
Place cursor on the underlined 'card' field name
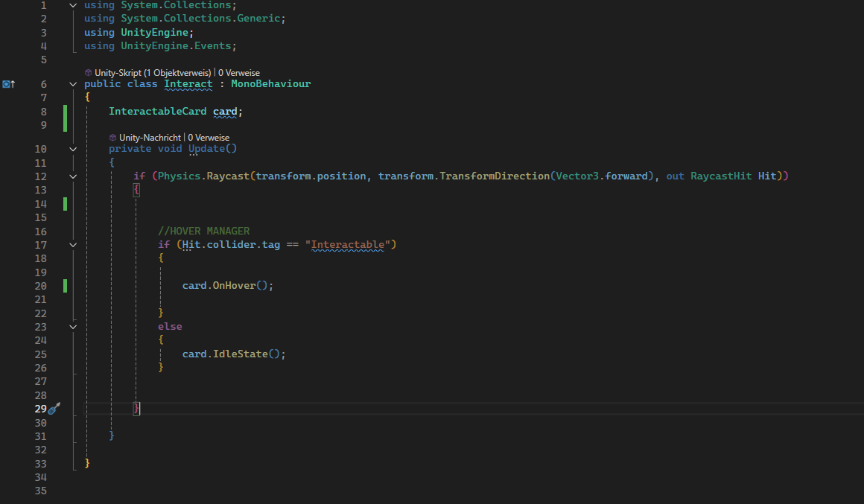tap(225, 110)
